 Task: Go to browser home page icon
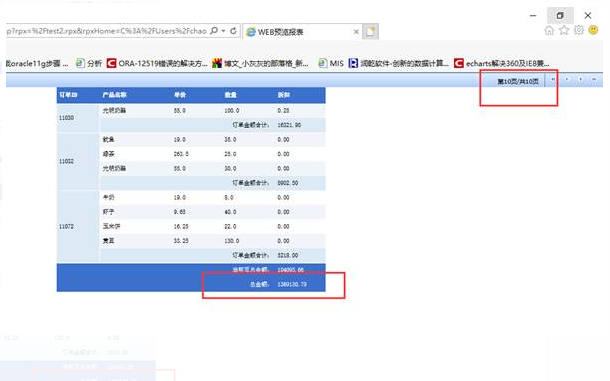(x=549, y=30)
